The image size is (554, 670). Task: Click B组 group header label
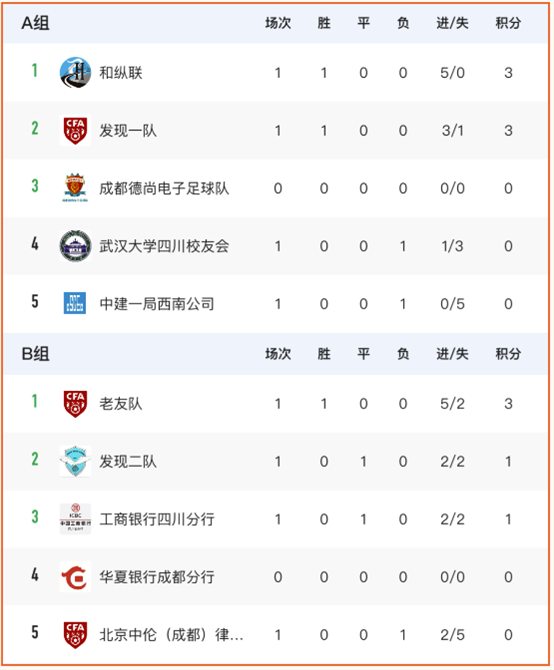(35, 354)
